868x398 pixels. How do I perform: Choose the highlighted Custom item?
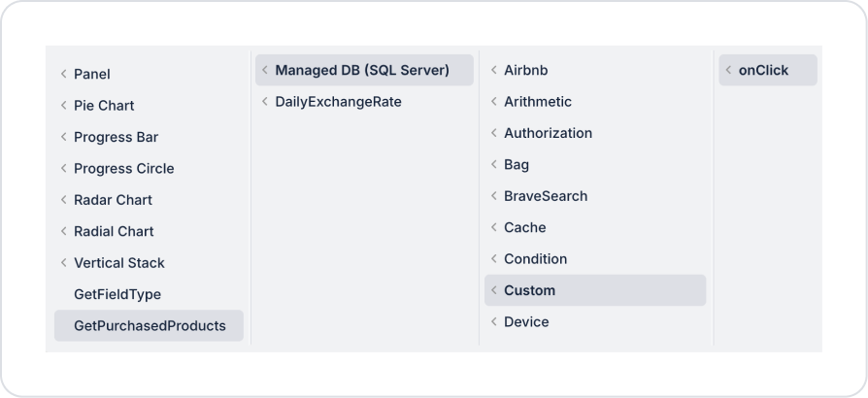529,290
